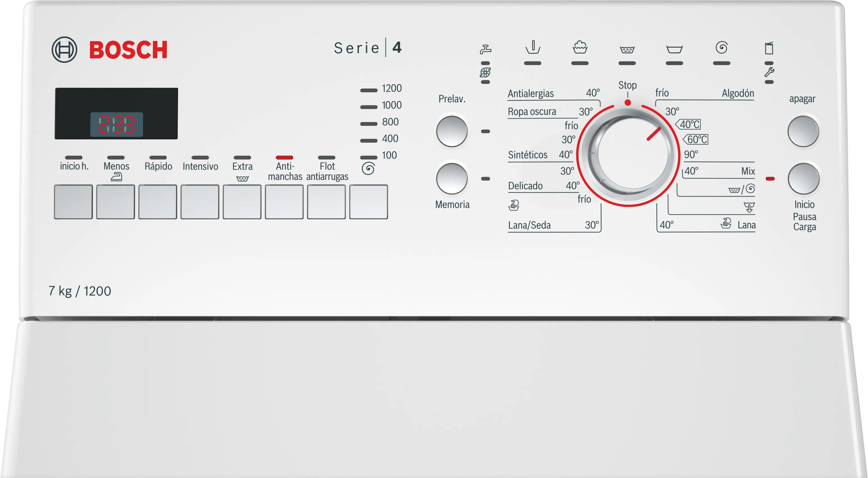Click the rinse stage tub icon
Image resolution: width=868 pixels, height=478 pixels.
click(627, 50)
